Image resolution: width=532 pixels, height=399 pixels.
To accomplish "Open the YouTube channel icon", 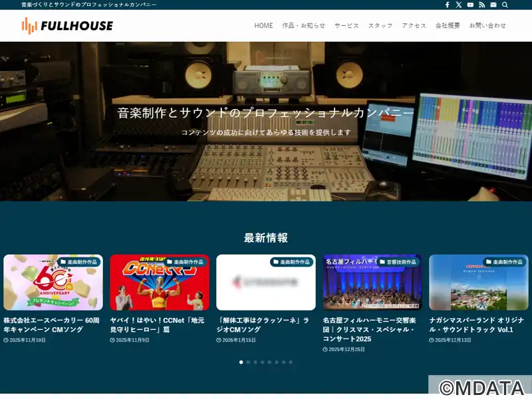I will (x=470, y=5).
